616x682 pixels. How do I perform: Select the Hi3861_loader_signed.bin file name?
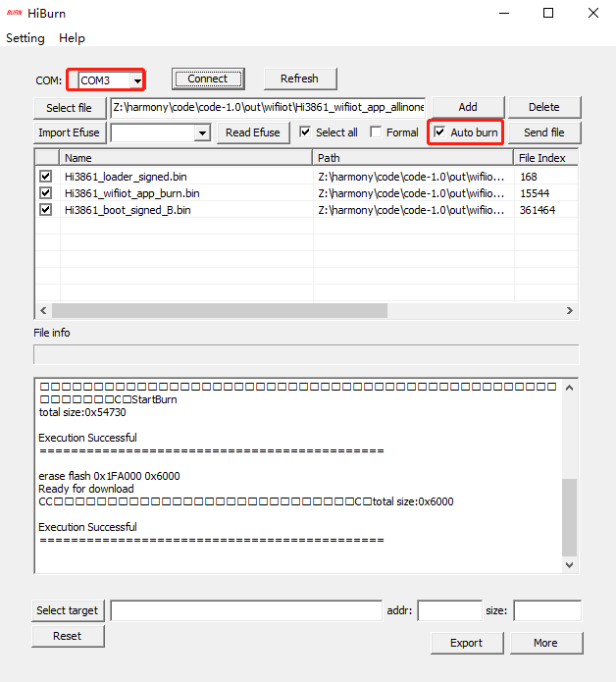point(126,177)
